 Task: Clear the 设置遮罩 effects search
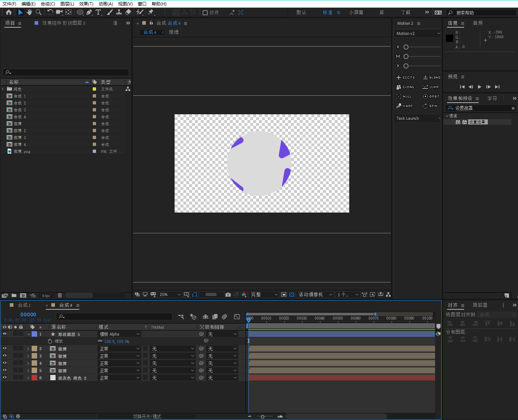[x=513, y=108]
